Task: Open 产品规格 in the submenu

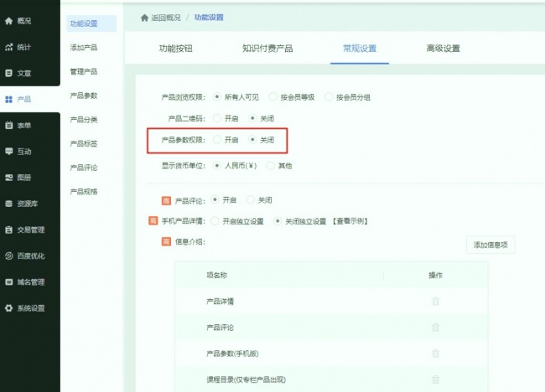Action: click(x=84, y=192)
